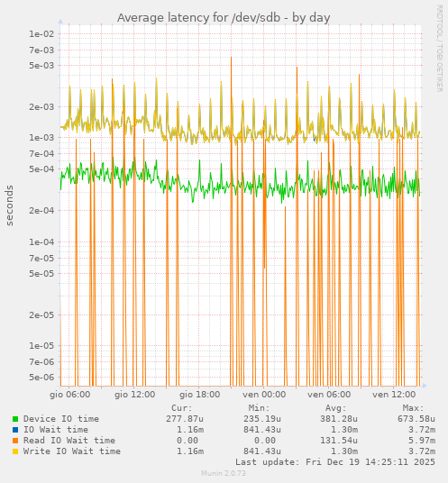
Task: Click the value 235.19u
Action: click(262, 419)
